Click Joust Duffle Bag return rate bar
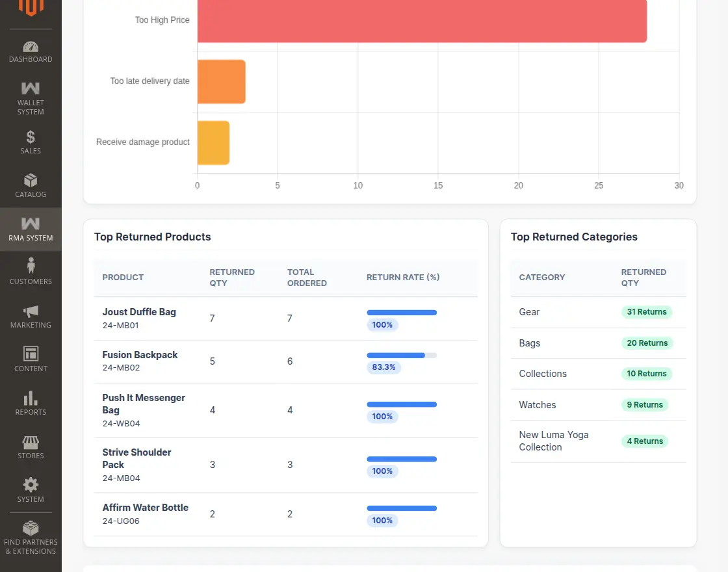Image resolution: width=728 pixels, height=572 pixels. (x=402, y=313)
